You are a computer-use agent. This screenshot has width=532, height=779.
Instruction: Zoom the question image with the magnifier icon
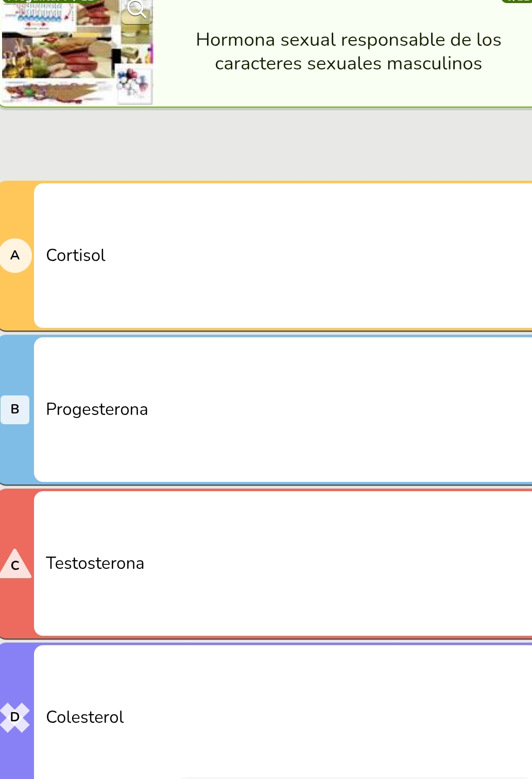pos(136,11)
